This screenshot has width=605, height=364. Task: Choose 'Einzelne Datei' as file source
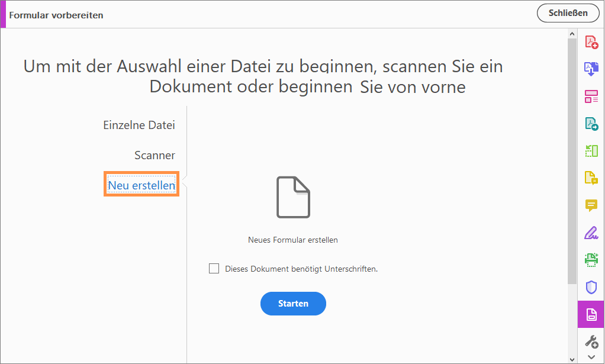point(139,125)
